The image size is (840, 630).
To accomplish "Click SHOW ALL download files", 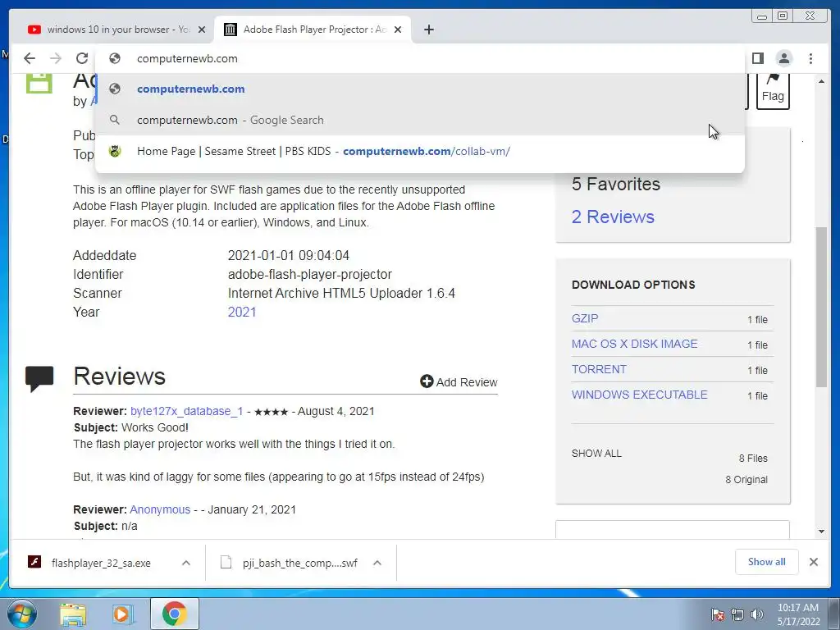I will tap(596, 453).
